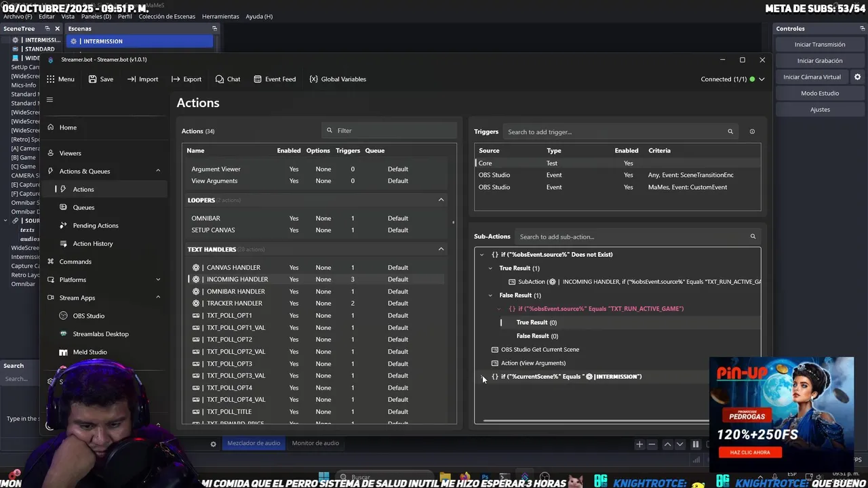This screenshot has width=868, height=488.
Task: Open the Chat toolbar item
Action: coord(228,79)
